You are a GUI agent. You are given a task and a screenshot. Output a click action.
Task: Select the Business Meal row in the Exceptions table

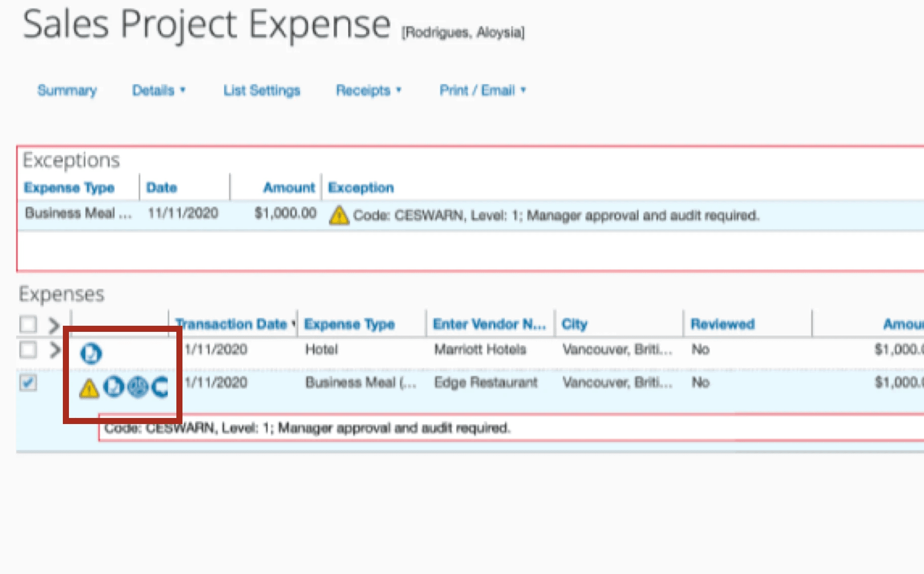470,215
